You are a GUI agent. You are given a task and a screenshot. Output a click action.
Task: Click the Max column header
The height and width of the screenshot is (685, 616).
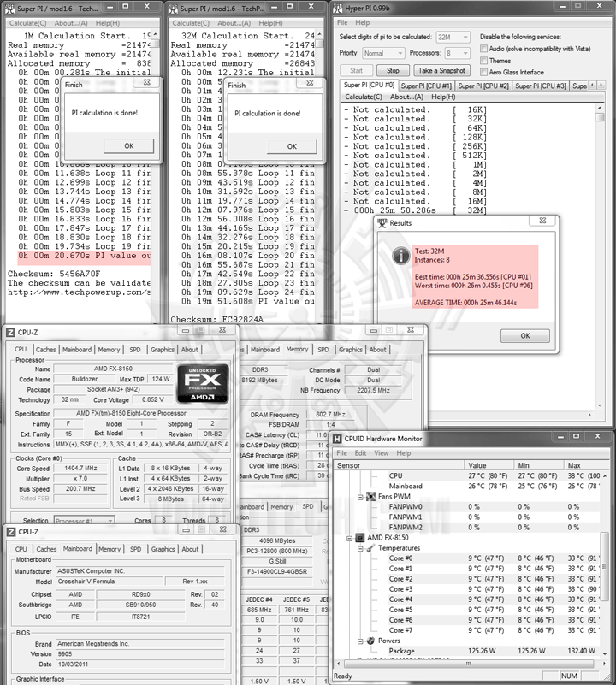click(586, 465)
